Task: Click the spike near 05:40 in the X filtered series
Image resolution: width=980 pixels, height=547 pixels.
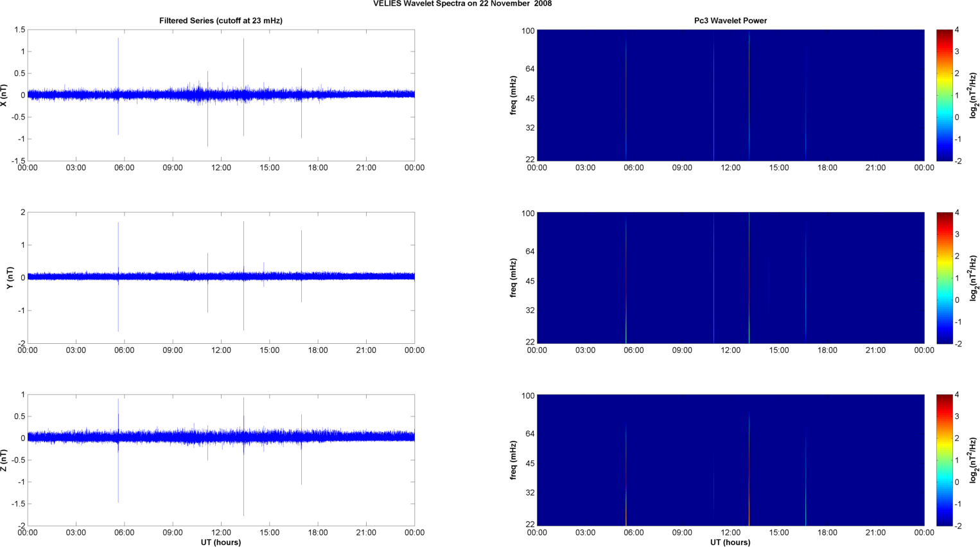Action: (x=118, y=86)
